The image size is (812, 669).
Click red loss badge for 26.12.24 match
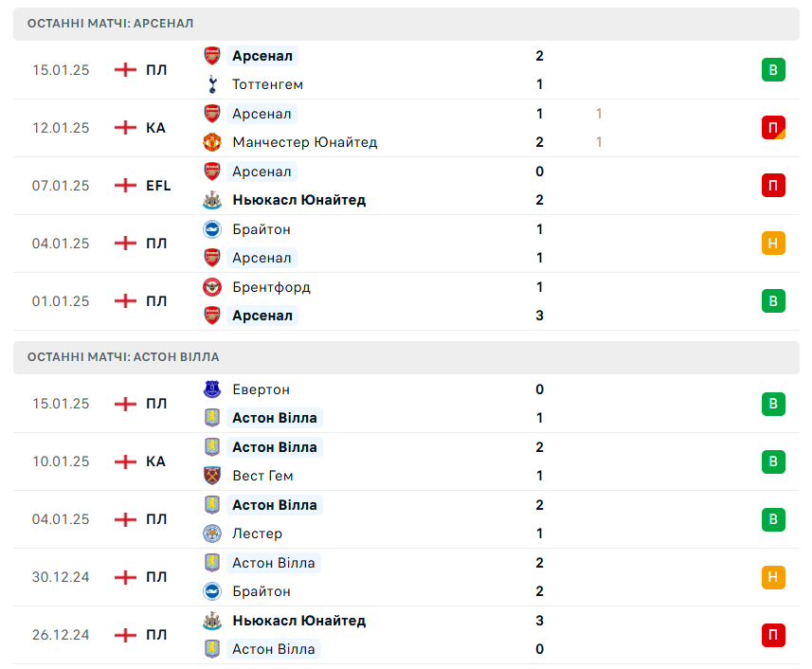[x=773, y=635]
